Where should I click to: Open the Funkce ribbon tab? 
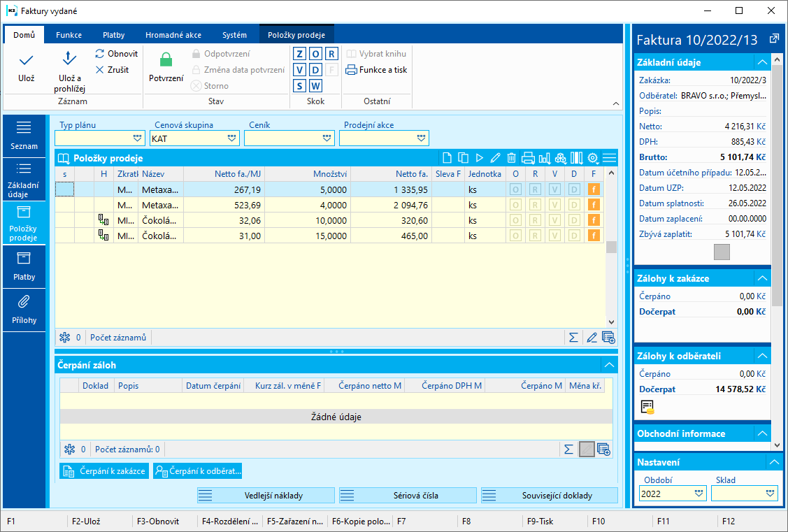[69, 35]
